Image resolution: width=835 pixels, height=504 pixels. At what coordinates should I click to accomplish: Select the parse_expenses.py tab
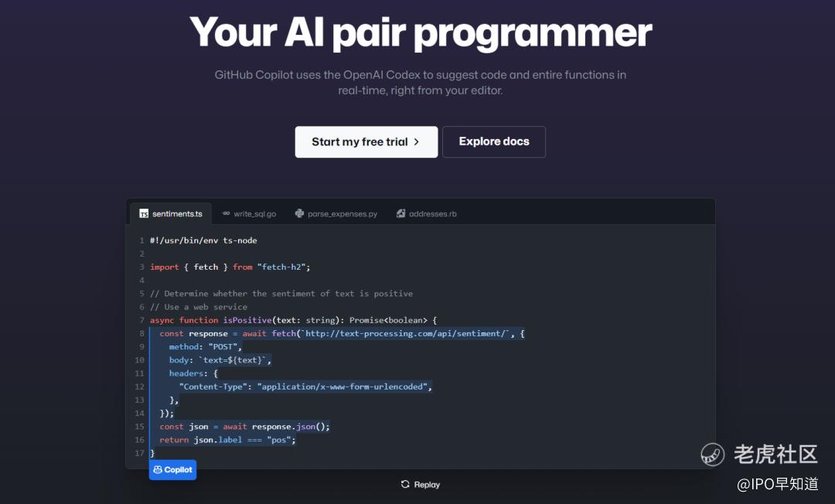[x=336, y=213]
